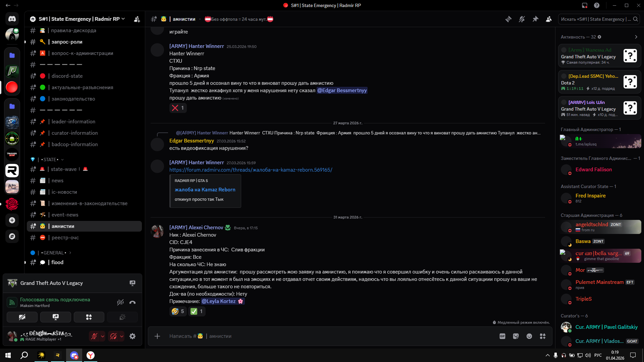Screen dimensions: 644x362
Task: Toggle channel notification mute bell
Action: [x=522, y=19]
